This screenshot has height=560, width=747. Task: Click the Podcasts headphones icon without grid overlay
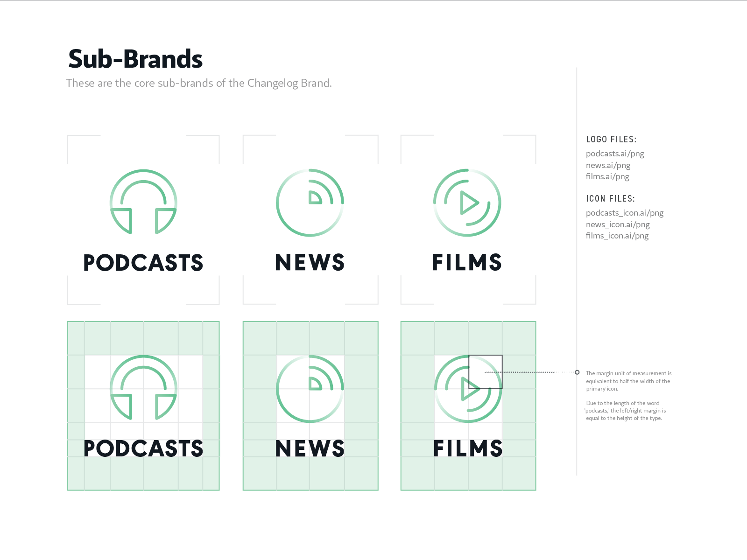coord(143,202)
